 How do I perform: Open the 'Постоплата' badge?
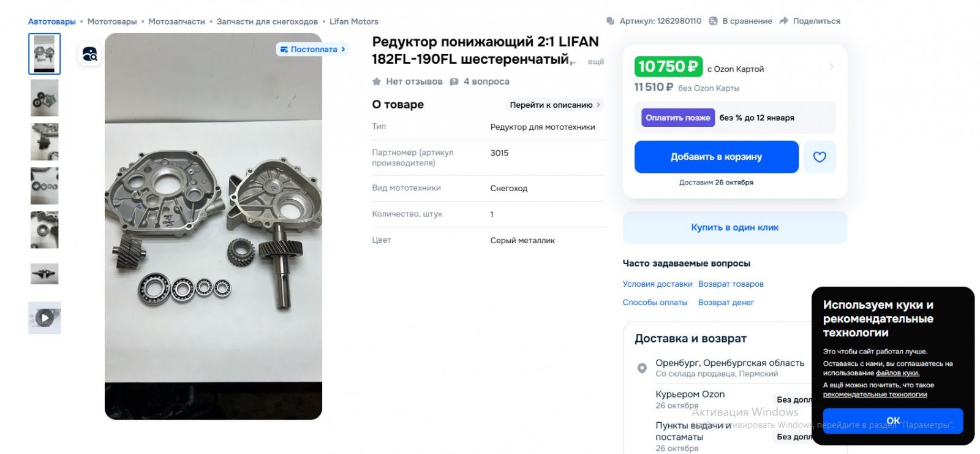pyautogui.click(x=312, y=49)
